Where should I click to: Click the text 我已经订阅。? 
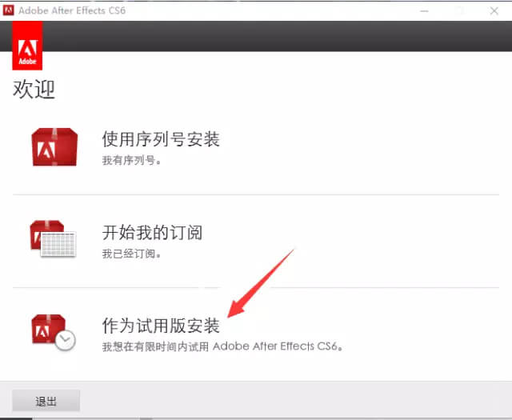pos(131,254)
